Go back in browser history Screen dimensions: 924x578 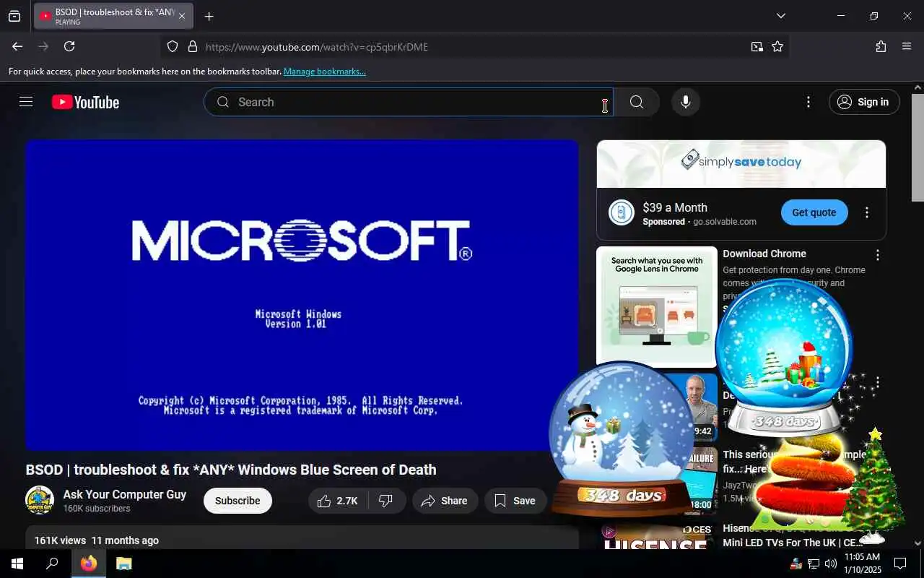pos(17,46)
